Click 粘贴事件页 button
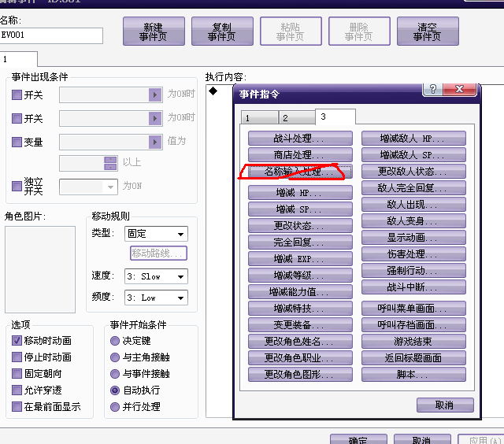 point(291,31)
